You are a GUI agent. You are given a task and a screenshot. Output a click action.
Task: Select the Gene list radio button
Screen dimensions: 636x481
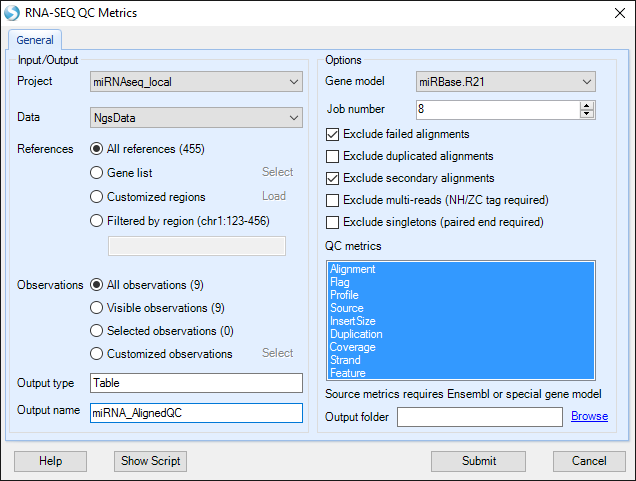[x=96, y=173]
